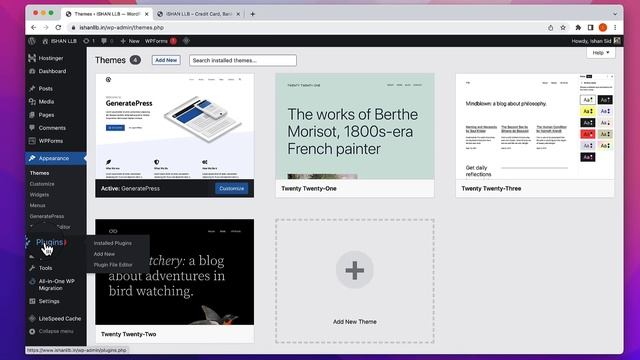This screenshot has width=640, height=360.
Task: Open Chrome profile avatar
Action: pyautogui.click(x=603, y=28)
